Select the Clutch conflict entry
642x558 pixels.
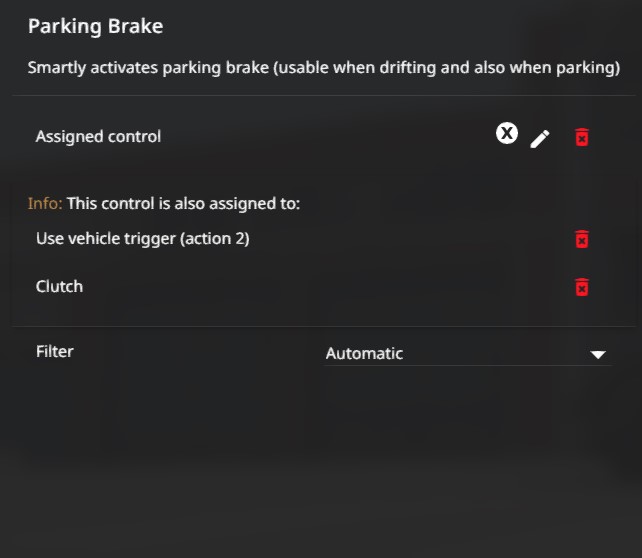(59, 286)
